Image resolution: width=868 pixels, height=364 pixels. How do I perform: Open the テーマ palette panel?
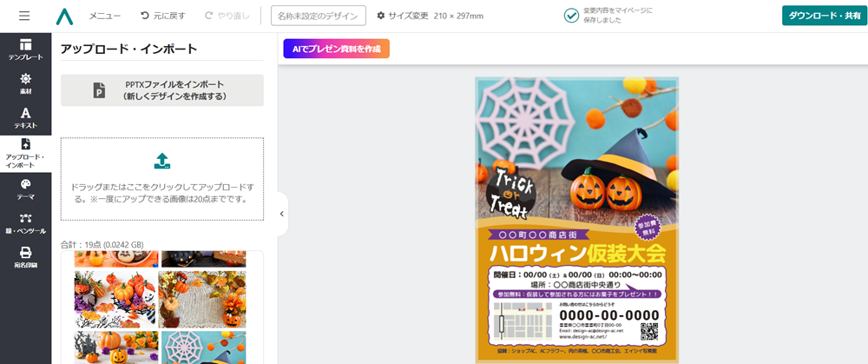(x=25, y=189)
